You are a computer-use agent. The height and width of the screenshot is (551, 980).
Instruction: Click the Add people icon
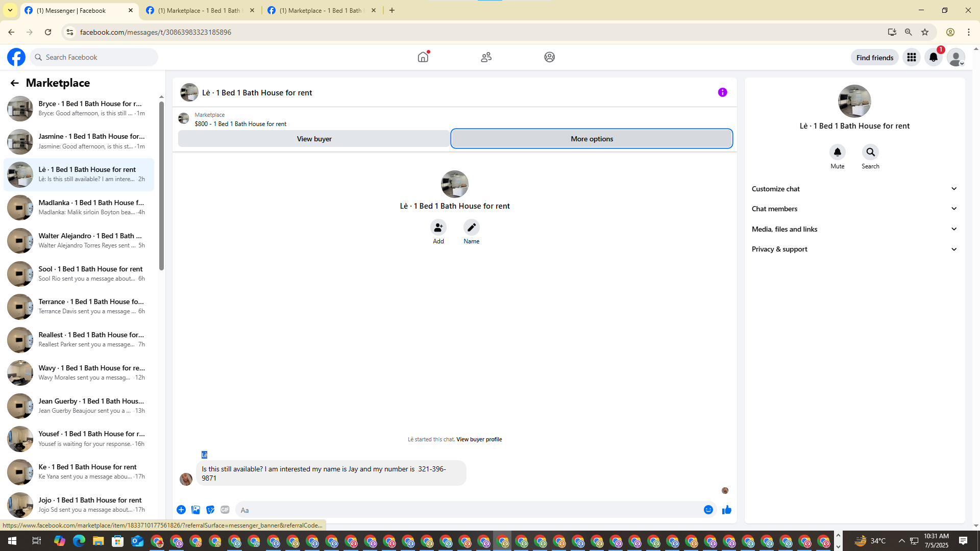pyautogui.click(x=438, y=228)
